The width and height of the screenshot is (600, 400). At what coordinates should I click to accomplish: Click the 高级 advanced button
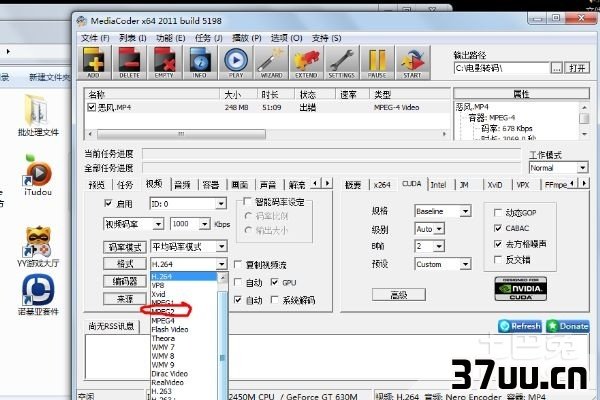[x=398, y=295]
